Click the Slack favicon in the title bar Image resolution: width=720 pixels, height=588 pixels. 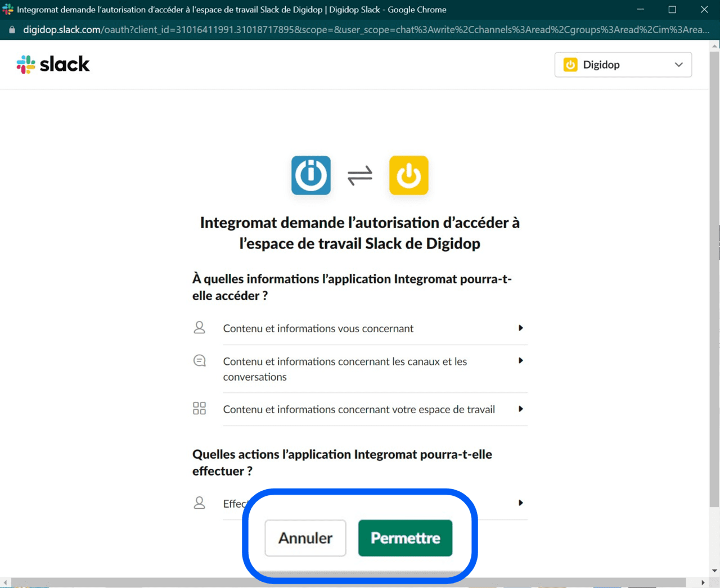pos(8,10)
